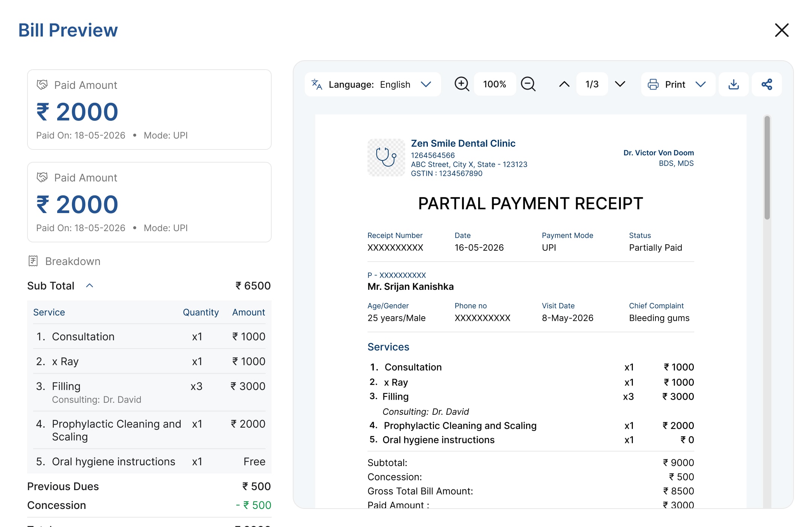Screen dimensions: 812x527
Task: Click Zen Smile Dental Clinic name
Action: [x=463, y=143]
